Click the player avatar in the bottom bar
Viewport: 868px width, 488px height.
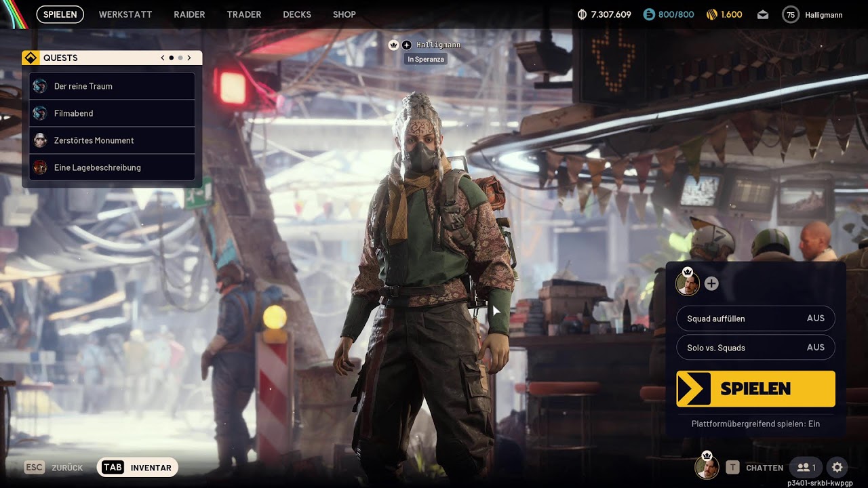tap(707, 467)
